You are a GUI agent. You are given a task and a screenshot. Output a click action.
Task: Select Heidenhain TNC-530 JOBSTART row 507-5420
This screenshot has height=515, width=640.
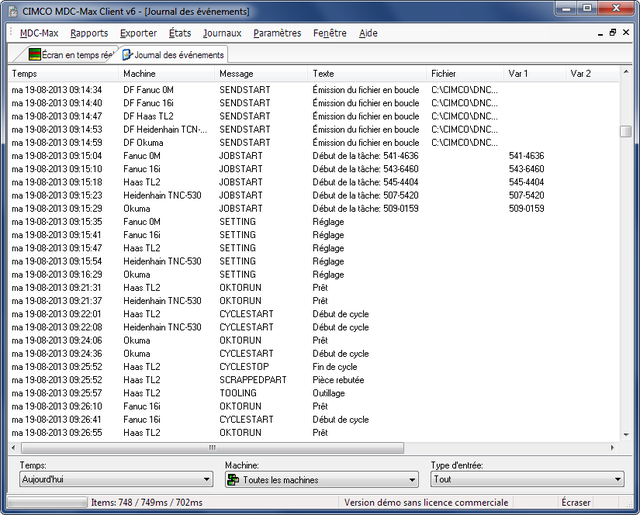point(313,195)
